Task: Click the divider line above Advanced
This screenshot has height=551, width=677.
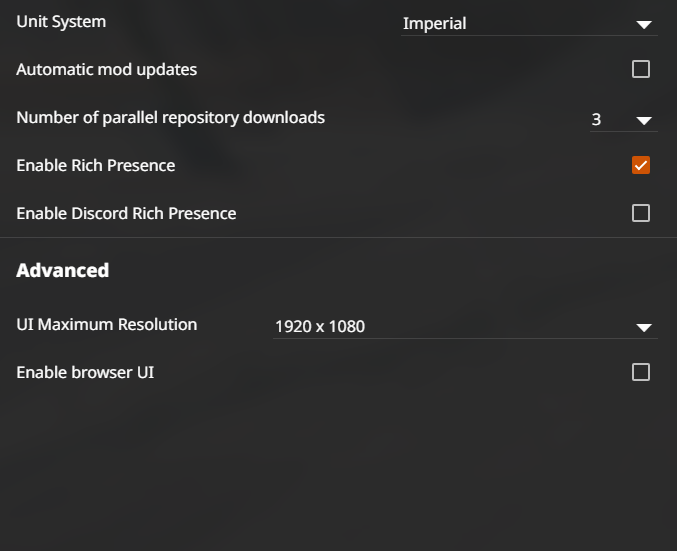Action: [x=338, y=237]
